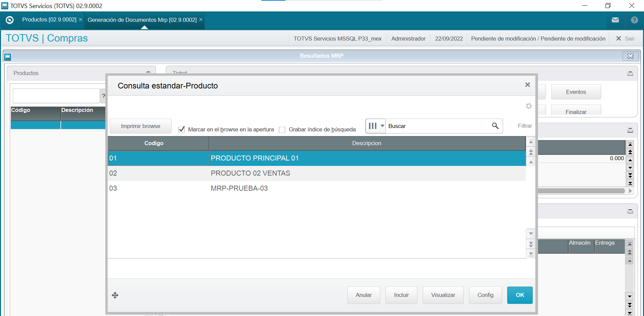
Task: Click the horizontal scrollbar of the 0.000 grid
Action: pyautogui.click(x=581, y=191)
